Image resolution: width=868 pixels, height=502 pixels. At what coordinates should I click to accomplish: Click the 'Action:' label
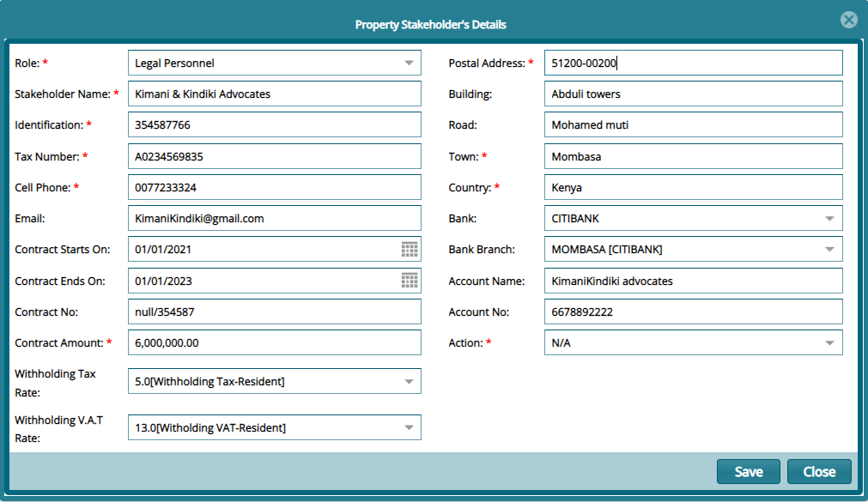pyautogui.click(x=465, y=343)
